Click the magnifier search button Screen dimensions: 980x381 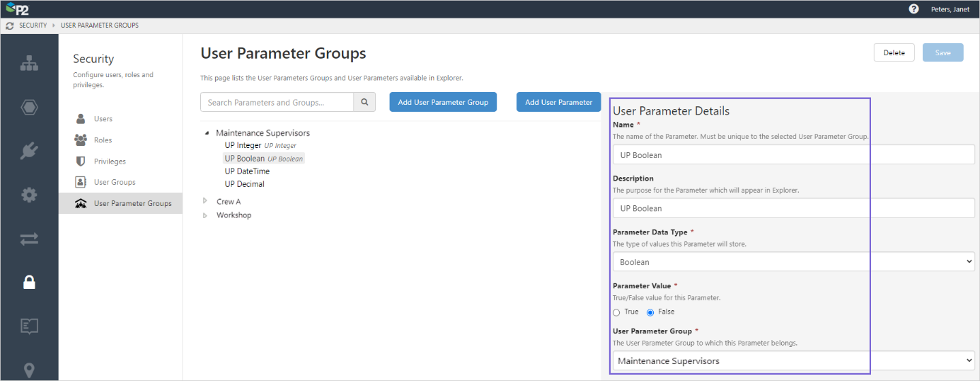coord(364,102)
